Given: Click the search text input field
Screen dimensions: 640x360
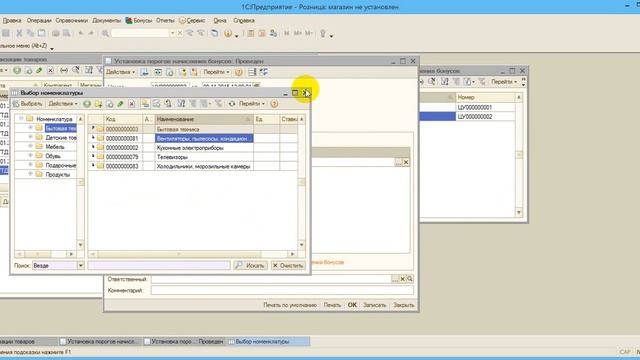Looking at the screenshot, I should pyautogui.click(x=159, y=266).
